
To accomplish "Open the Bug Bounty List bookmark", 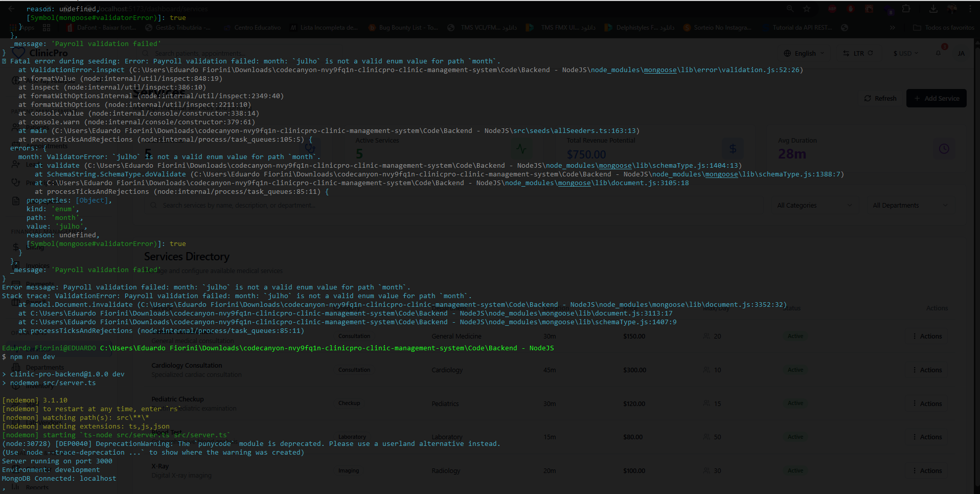I will click(x=403, y=28).
